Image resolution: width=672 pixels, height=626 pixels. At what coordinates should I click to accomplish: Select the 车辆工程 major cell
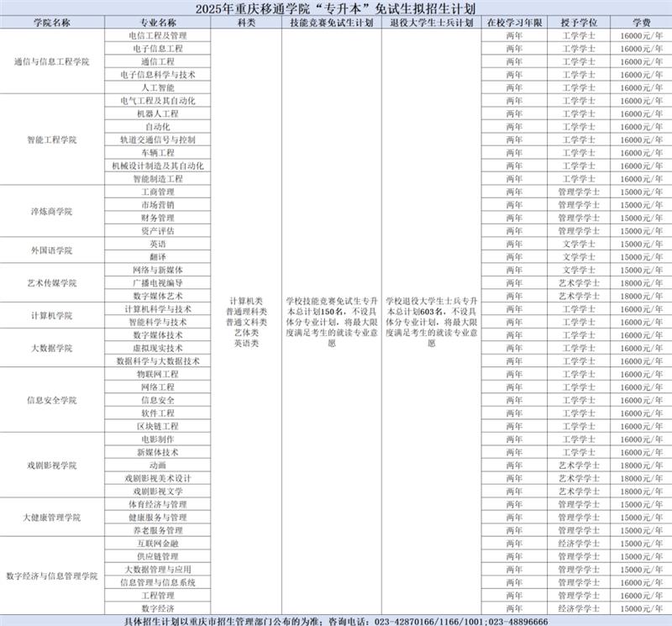click(x=158, y=153)
